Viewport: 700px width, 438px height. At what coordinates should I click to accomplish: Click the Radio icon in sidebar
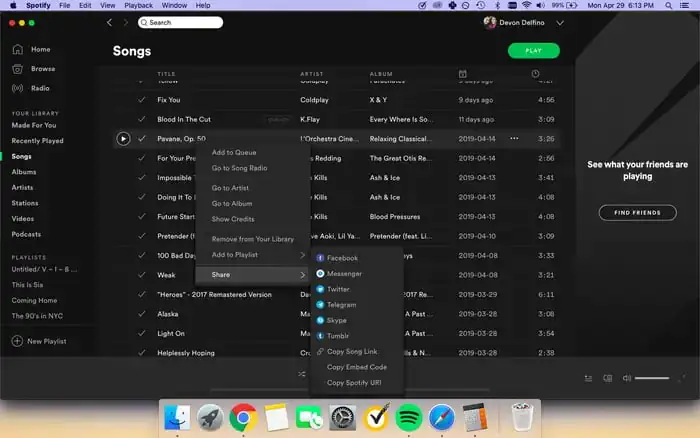point(18,88)
